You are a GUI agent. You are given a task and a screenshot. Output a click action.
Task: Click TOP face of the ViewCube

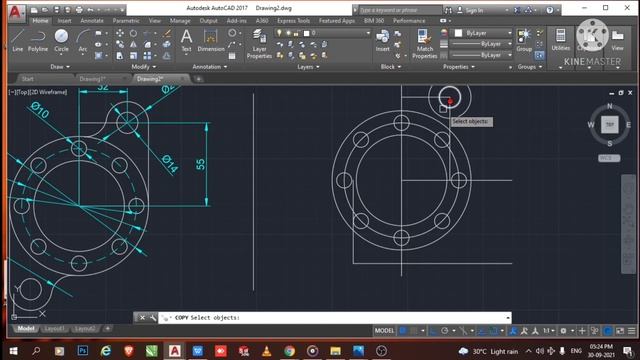[x=609, y=124]
